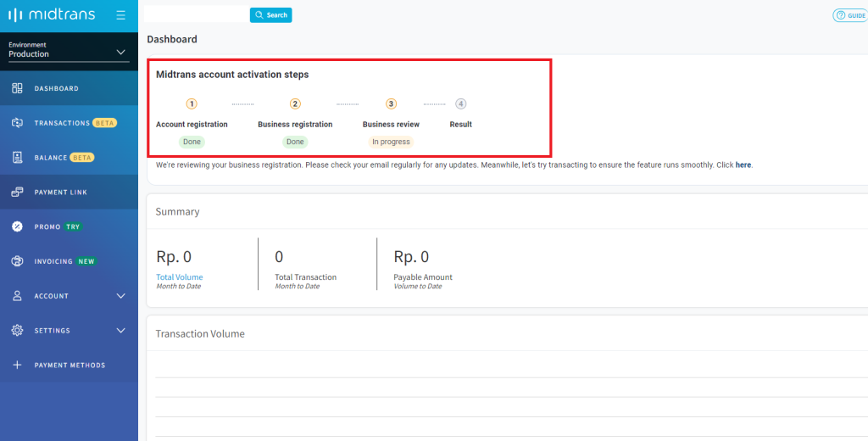Open Invoicing in the sidebar
The width and height of the screenshot is (868, 441).
69,261
